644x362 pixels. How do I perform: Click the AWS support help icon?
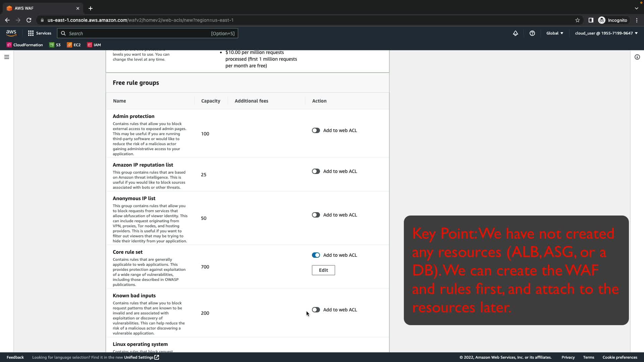(532, 33)
